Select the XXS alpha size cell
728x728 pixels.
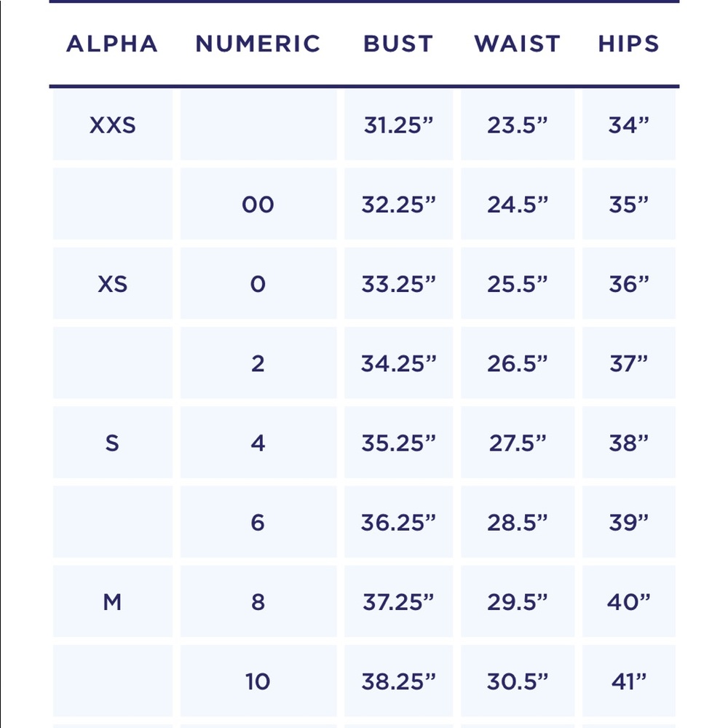coord(113,125)
